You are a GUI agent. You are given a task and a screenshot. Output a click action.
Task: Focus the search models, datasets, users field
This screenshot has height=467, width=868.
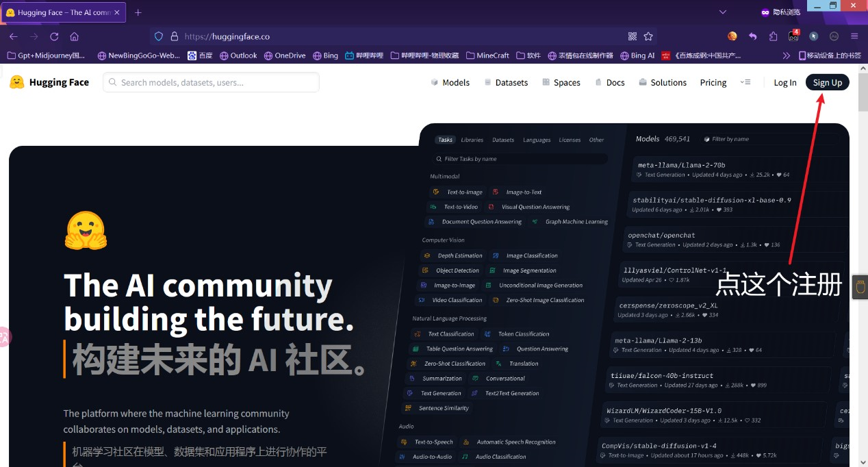tap(211, 82)
